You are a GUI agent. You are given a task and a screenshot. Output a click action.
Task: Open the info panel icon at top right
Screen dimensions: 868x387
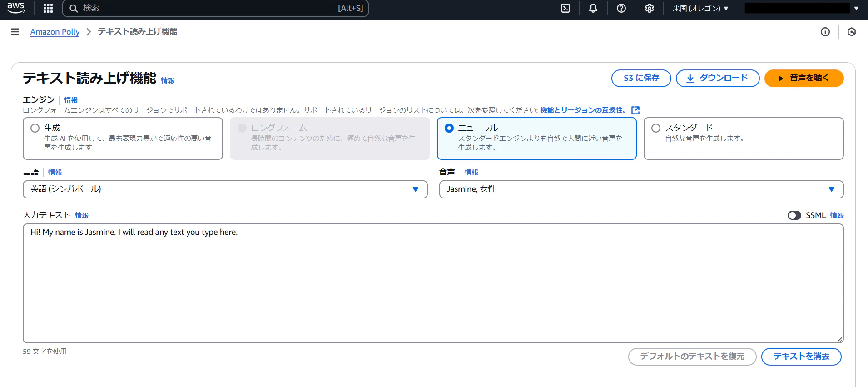pos(825,32)
